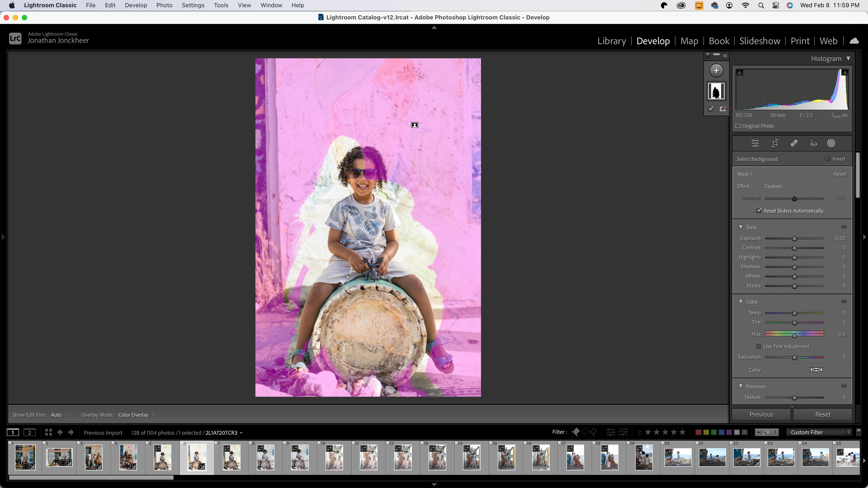This screenshot has height=488, width=868.
Task: Open the Red Eye correction tool
Action: tap(813, 143)
